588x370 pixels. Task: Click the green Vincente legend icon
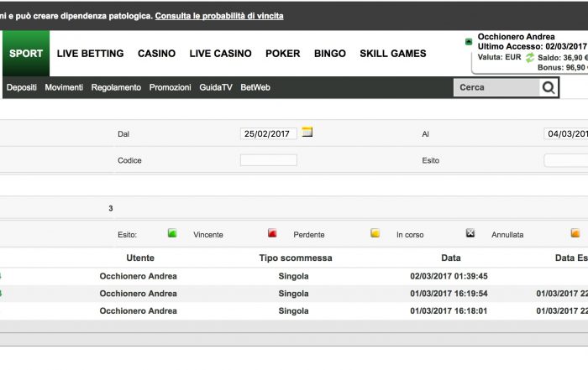pyautogui.click(x=172, y=233)
